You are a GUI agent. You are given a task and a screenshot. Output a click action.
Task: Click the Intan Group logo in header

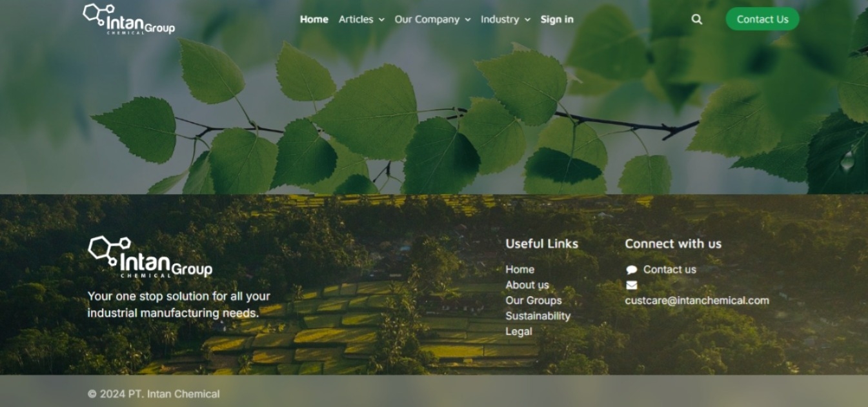129,19
